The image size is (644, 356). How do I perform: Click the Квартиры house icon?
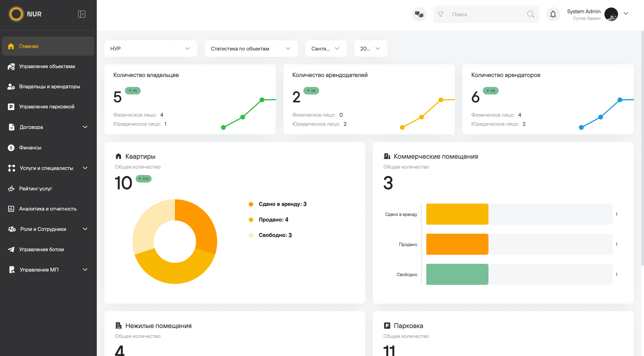coord(118,156)
